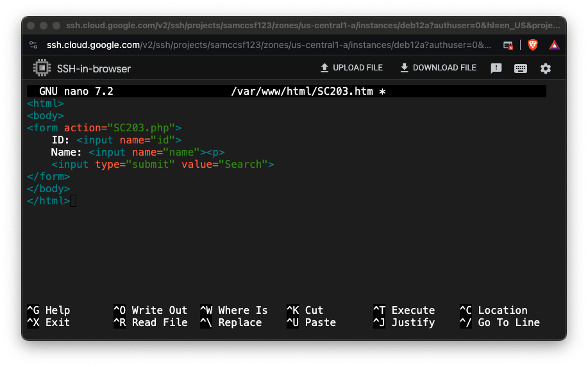
Task: Click the ID: label text
Action: click(x=60, y=140)
